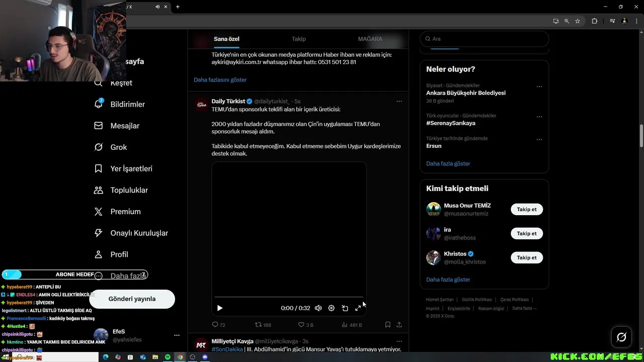Follow Musa Onur TEMİZ
This screenshot has height=362, width=644.
527,210
